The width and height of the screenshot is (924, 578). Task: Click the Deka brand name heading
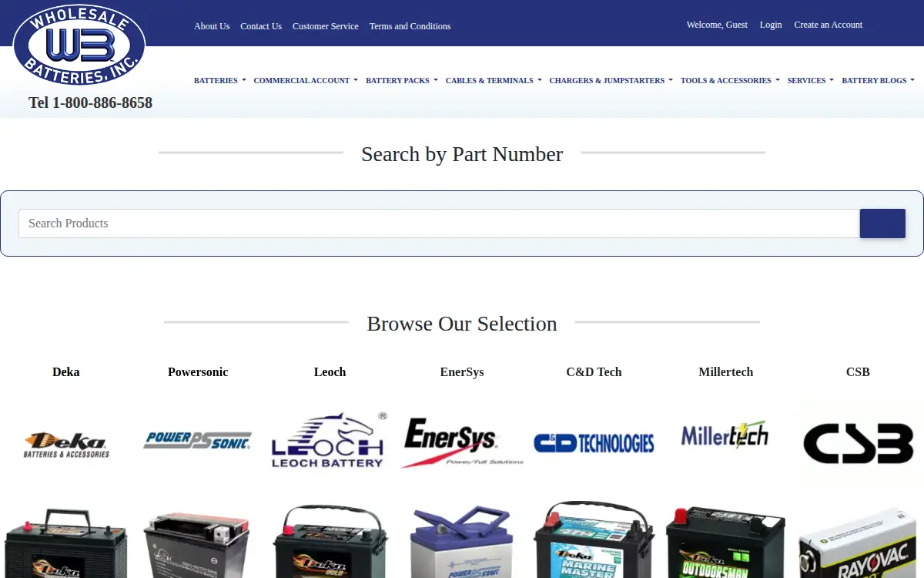coord(66,372)
